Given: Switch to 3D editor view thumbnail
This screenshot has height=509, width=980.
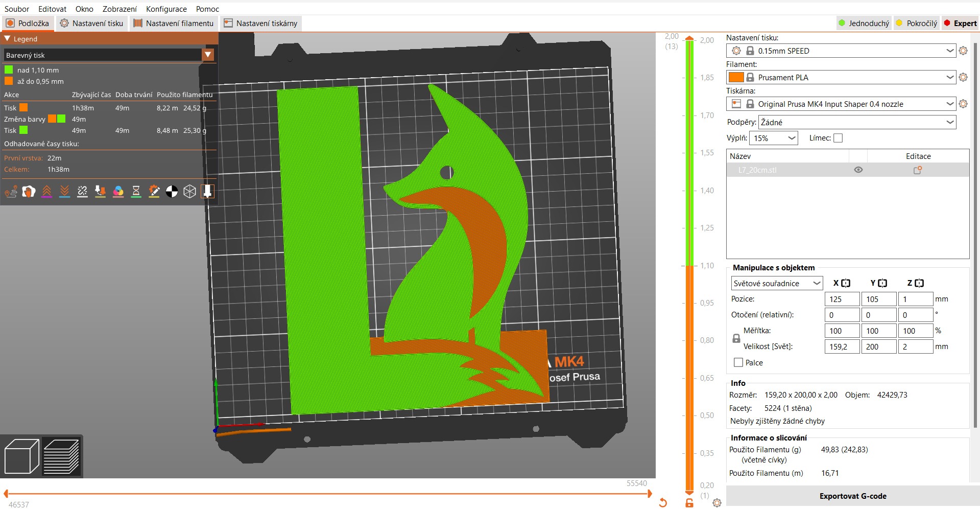Looking at the screenshot, I should point(21,455).
